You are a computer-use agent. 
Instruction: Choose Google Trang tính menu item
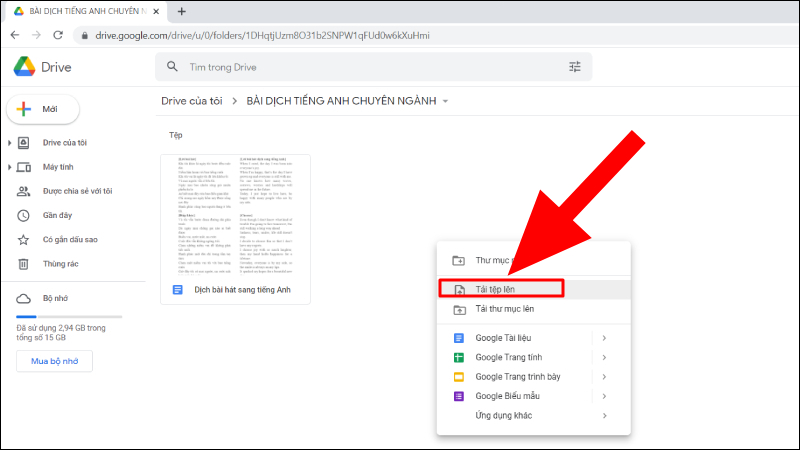(534, 357)
